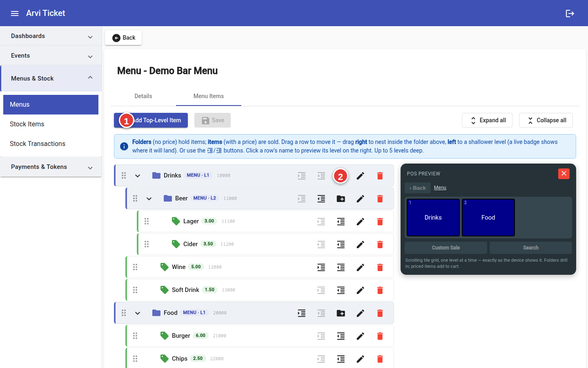Collapse the Drinks folder chevron
Image resolution: width=588 pixels, height=368 pixels.
coord(138,176)
